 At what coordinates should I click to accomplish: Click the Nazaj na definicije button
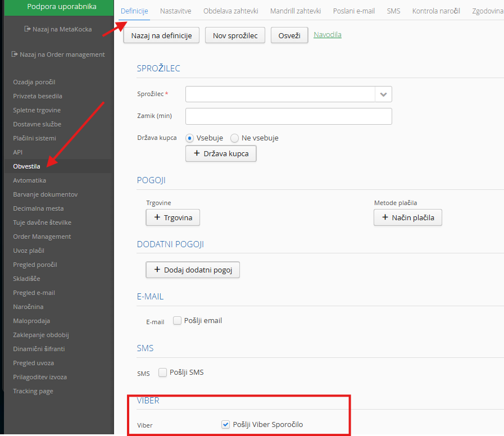tap(161, 35)
